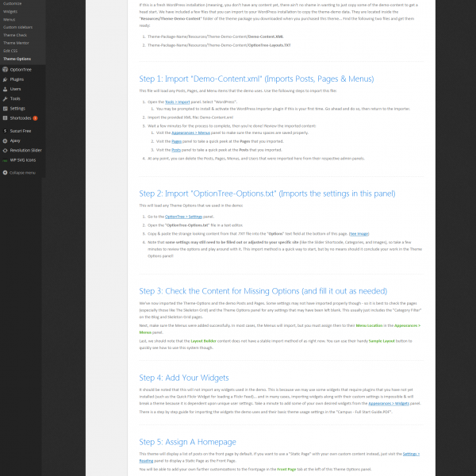Collapse the admin sidebar menu
Image resolution: width=476 pixels, height=476 pixels.
tap(19, 172)
